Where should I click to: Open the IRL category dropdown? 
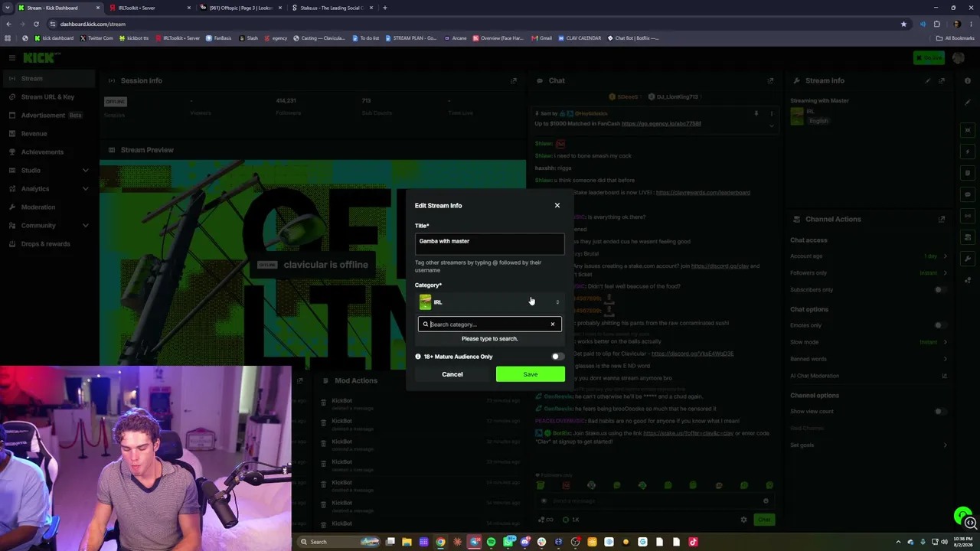pyautogui.click(x=490, y=302)
